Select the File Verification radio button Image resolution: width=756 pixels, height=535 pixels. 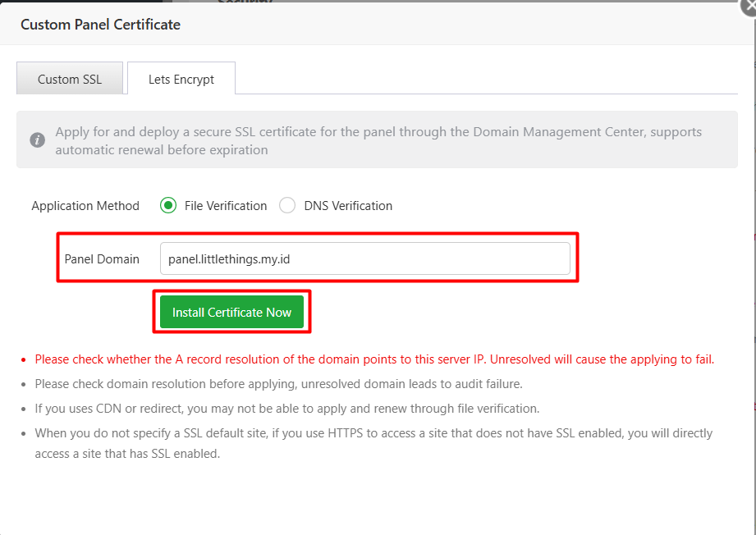coord(168,206)
